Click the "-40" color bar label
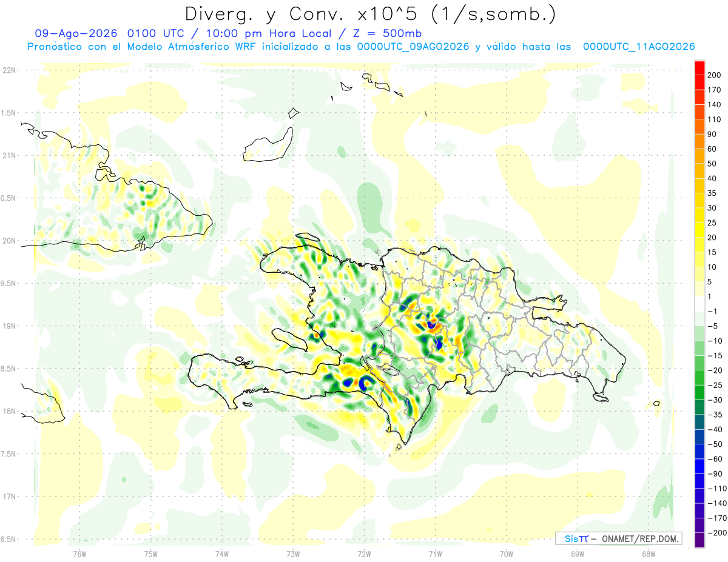Image resolution: width=728 pixels, height=562 pixels. pyautogui.click(x=715, y=429)
